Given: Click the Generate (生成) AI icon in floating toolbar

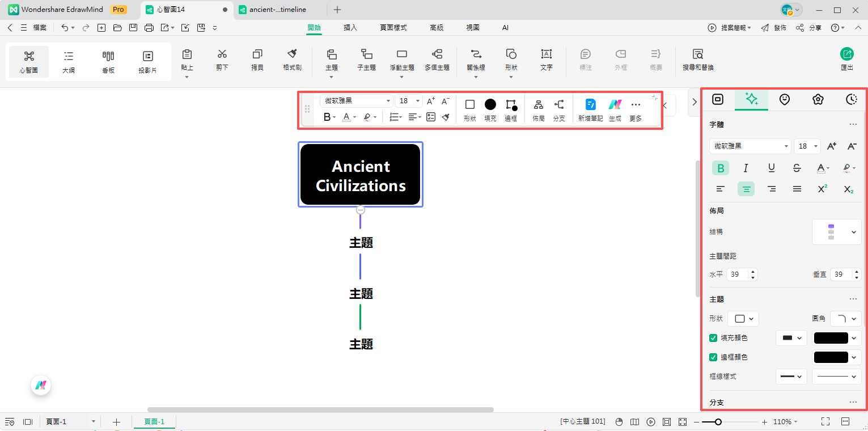Looking at the screenshot, I should point(615,109).
